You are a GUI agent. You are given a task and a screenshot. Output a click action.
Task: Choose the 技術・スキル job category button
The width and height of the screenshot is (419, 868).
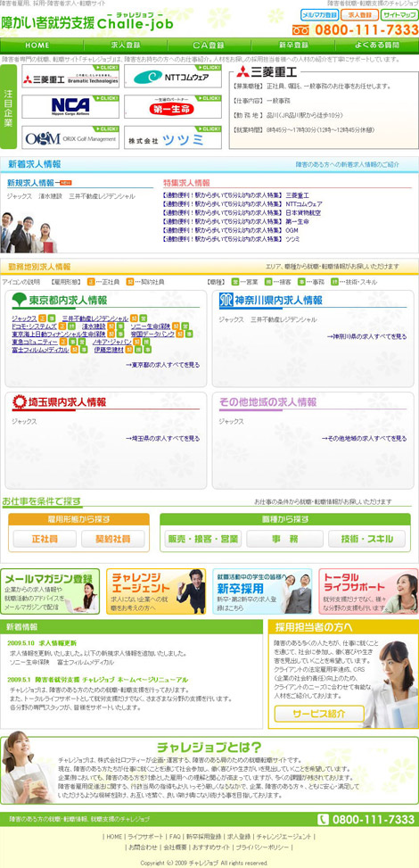pyautogui.click(x=366, y=539)
